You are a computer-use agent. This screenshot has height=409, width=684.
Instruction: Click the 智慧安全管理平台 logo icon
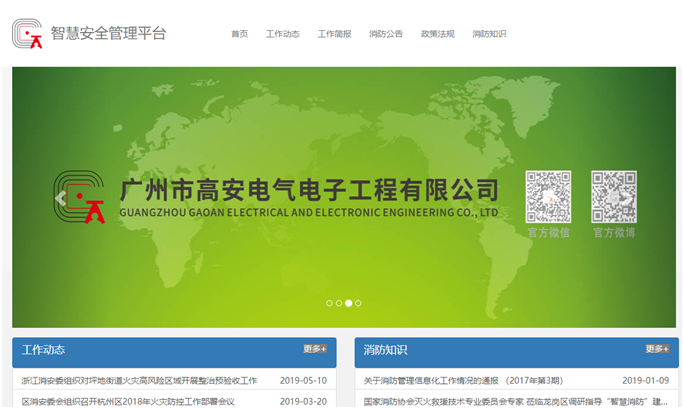30,33
